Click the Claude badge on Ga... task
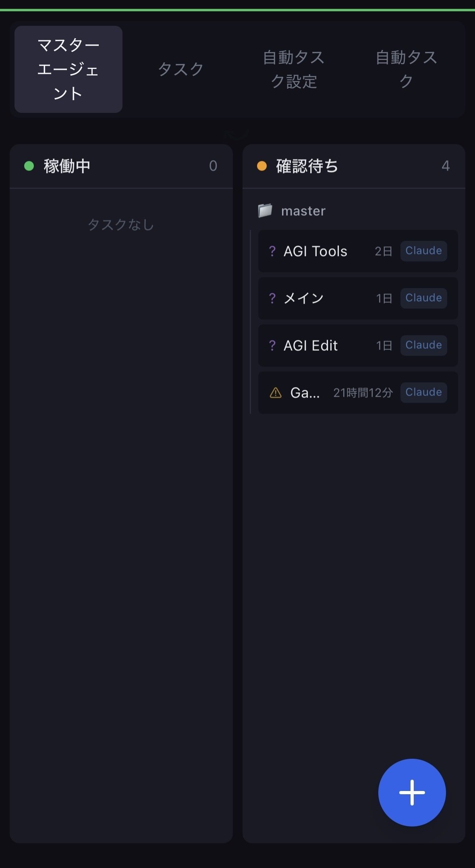 pyautogui.click(x=423, y=393)
